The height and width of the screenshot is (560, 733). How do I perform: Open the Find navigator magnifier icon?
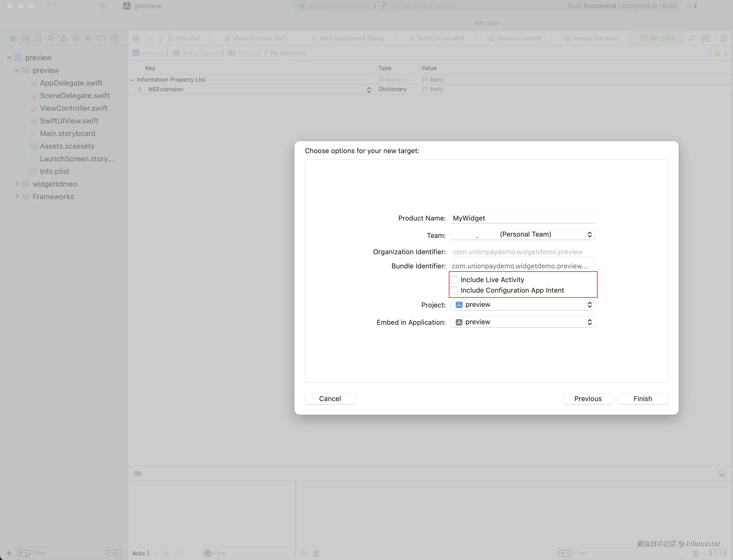coord(51,38)
